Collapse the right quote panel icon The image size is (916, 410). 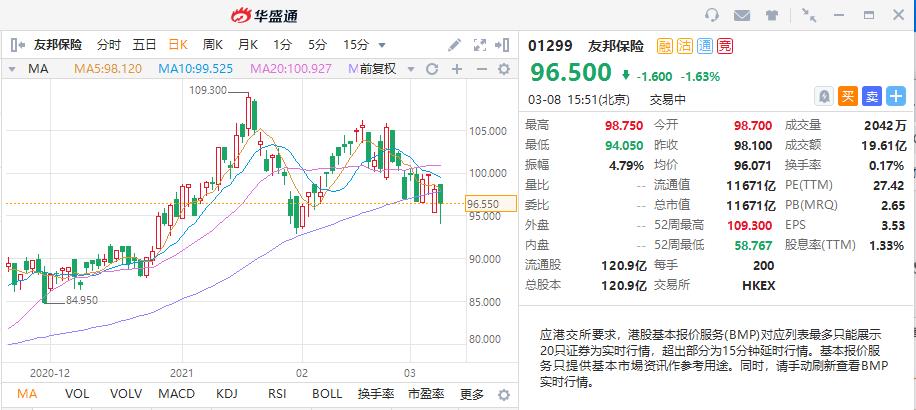502,45
